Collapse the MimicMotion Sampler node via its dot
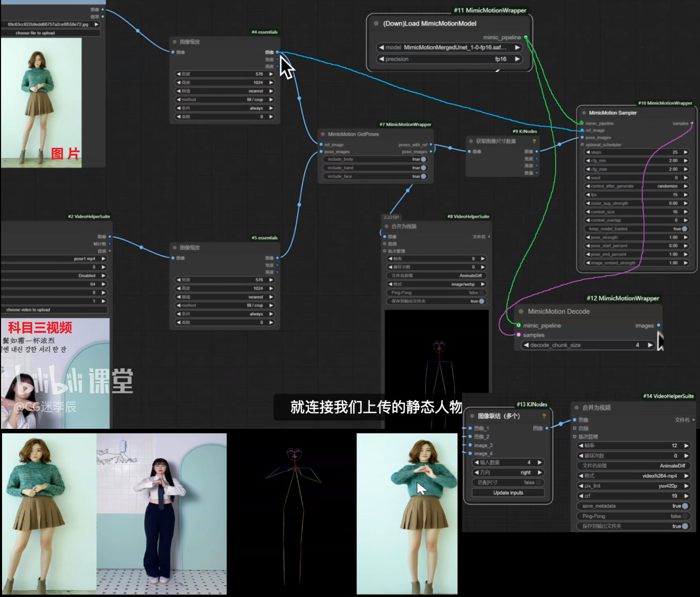The width and height of the screenshot is (700, 597). point(584,113)
